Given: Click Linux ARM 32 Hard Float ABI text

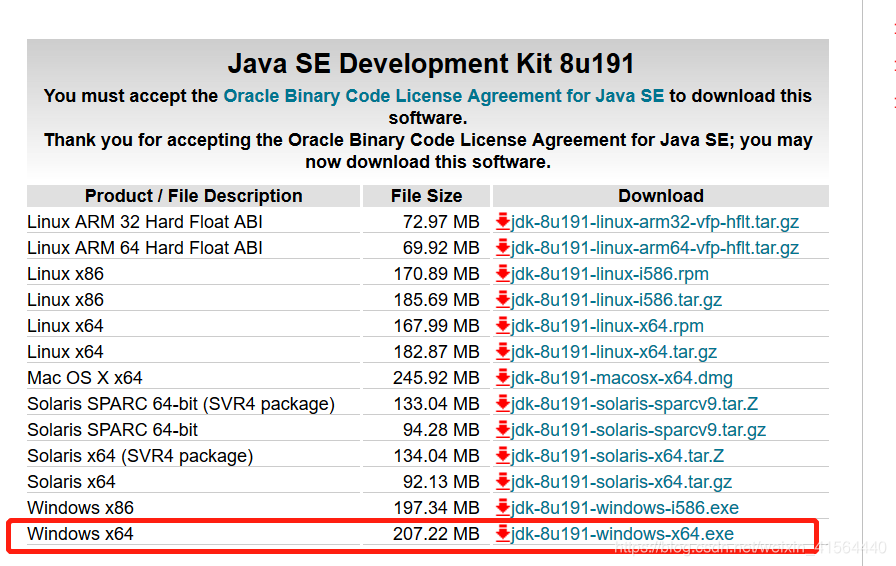Looking at the screenshot, I should (x=145, y=222).
